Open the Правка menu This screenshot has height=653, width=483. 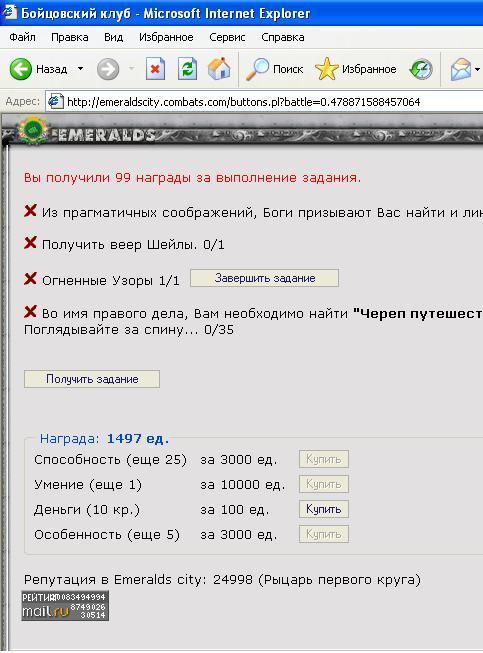70,37
